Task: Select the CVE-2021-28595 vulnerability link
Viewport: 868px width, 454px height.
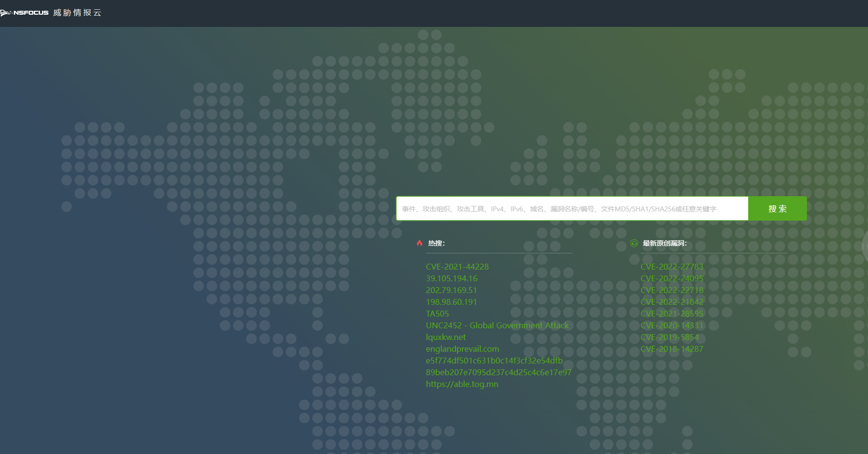Action: pos(671,314)
